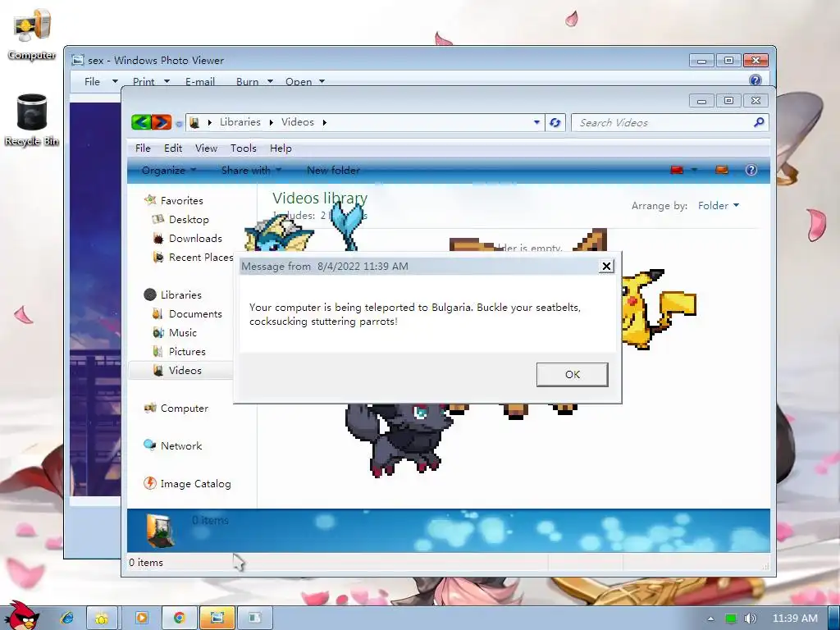The image size is (840, 630).
Task: Open the Explorer File menu
Action: tap(143, 148)
